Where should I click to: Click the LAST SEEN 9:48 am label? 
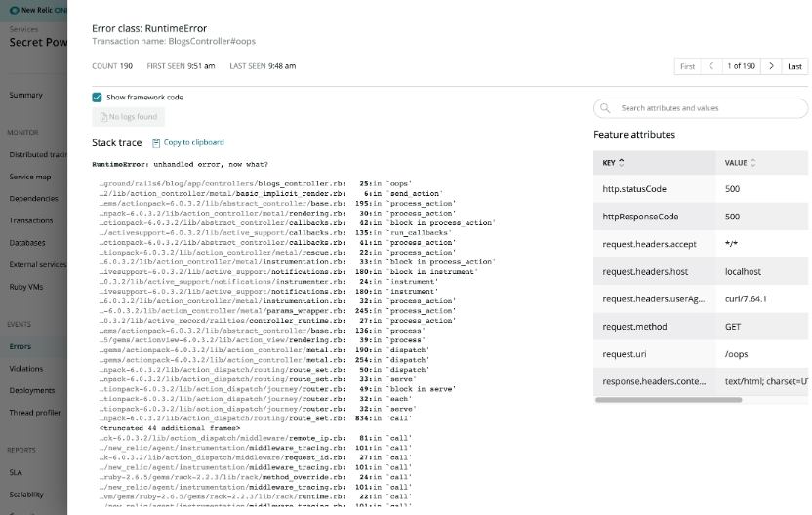263,66
